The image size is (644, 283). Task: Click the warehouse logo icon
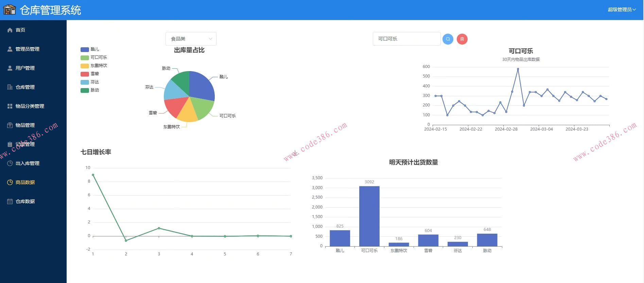pos(10,10)
